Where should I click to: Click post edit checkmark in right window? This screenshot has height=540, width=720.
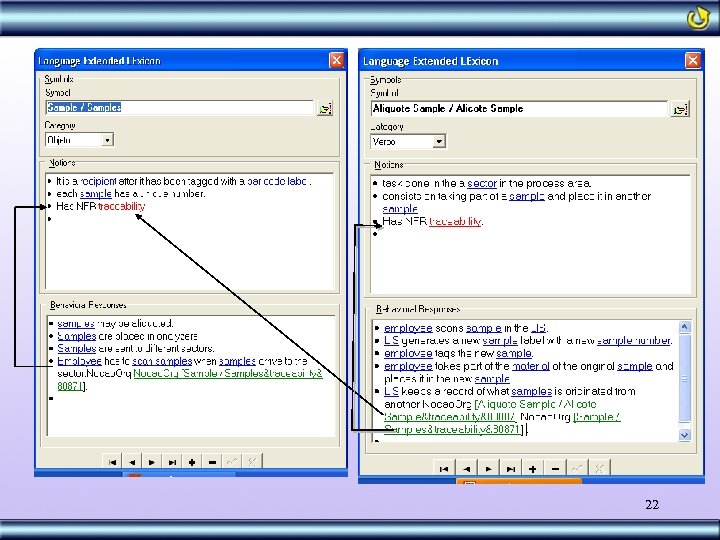577,469
